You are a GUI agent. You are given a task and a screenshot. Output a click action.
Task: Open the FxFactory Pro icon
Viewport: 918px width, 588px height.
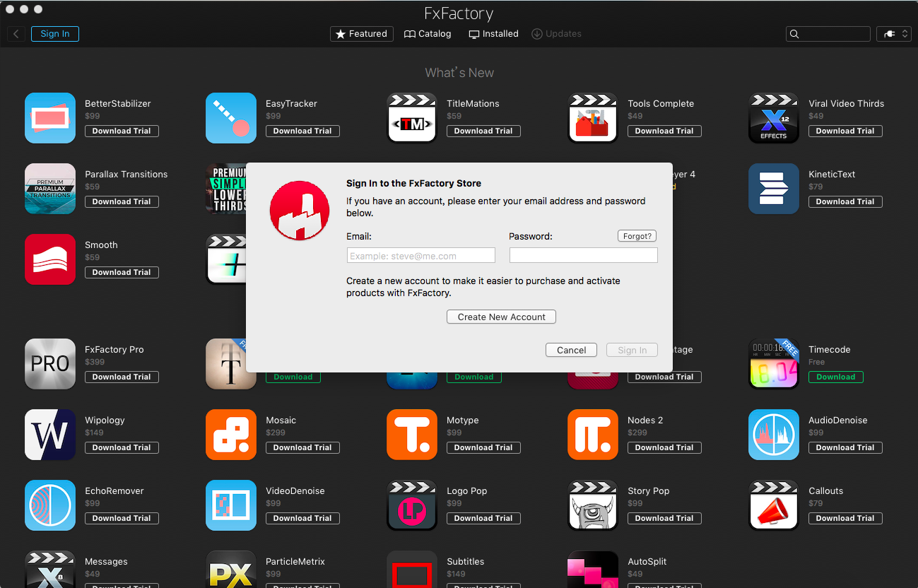pyautogui.click(x=50, y=364)
